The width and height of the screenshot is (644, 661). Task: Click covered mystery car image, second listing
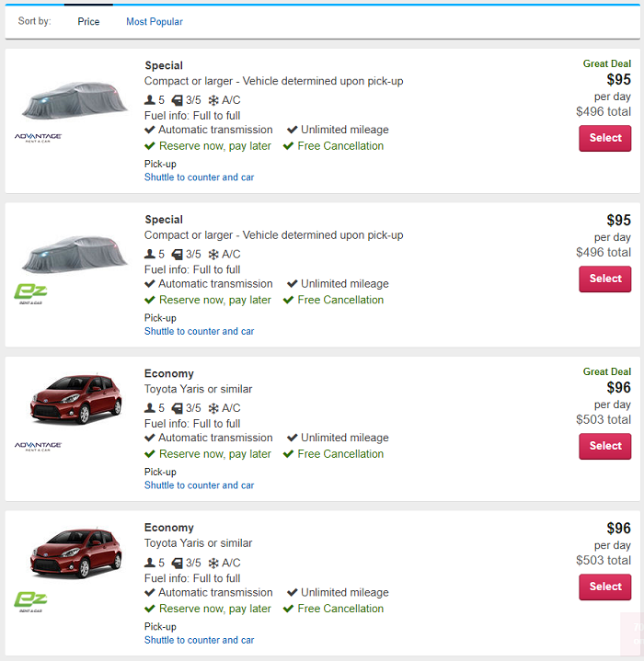(x=75, y=255)
